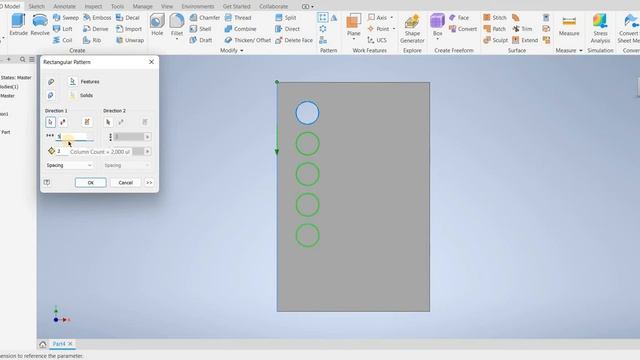Open the Import tool
Image resolution: width=640 pixels, height=360 pixels.
(x=129, y=29)
